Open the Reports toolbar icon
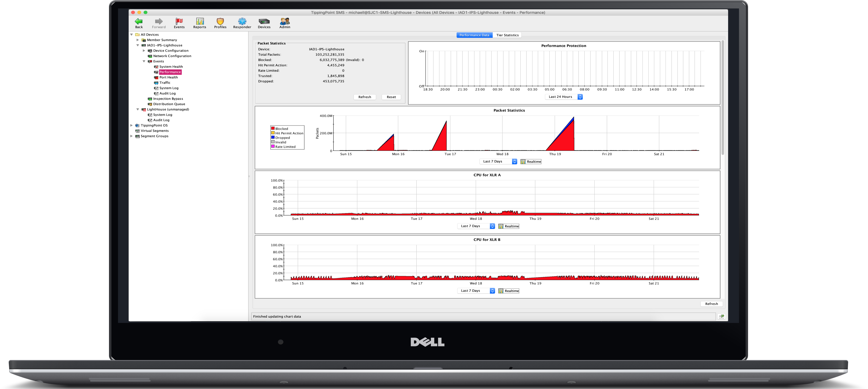The image size is (868, 389). (200, 21)
